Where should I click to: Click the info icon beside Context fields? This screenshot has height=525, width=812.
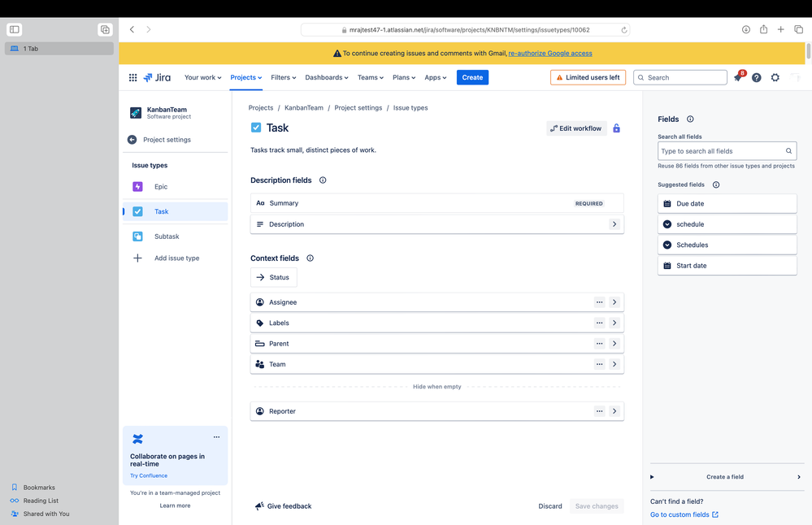pos(310,258)
